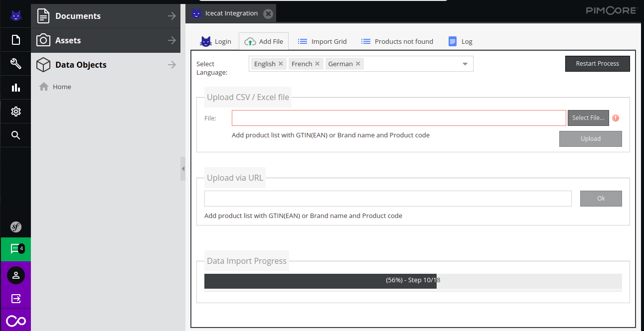Open the user profile icon
This screenshot has width=644, height=331.
[15, 275]
